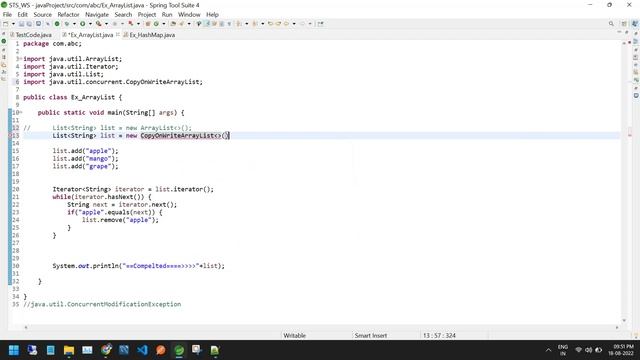The width and height of the screenshot is (640, 360).
Task: Collapse the import block fold at line 3
Action: click(20, 59)
